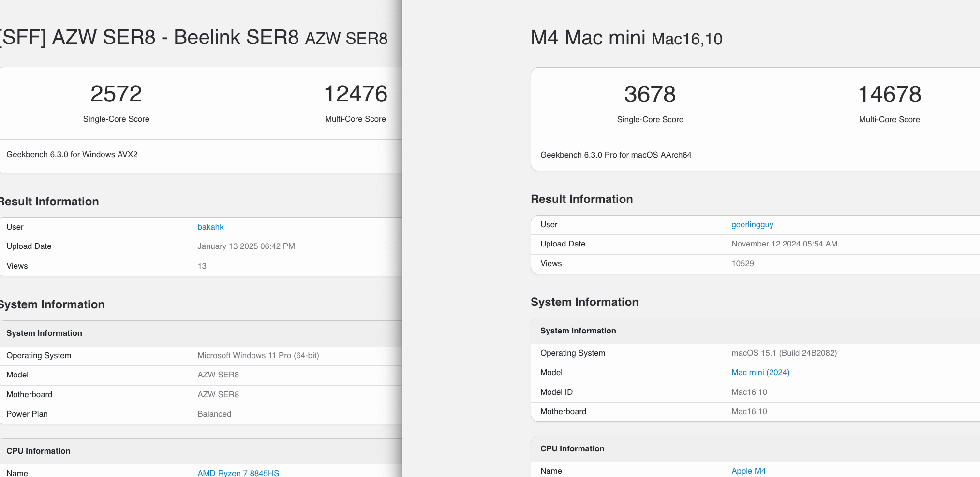Click the M4 Mac mini page title
Image resolution: width=980 pixels, height=477 pixels.
[x=626, y=38]
